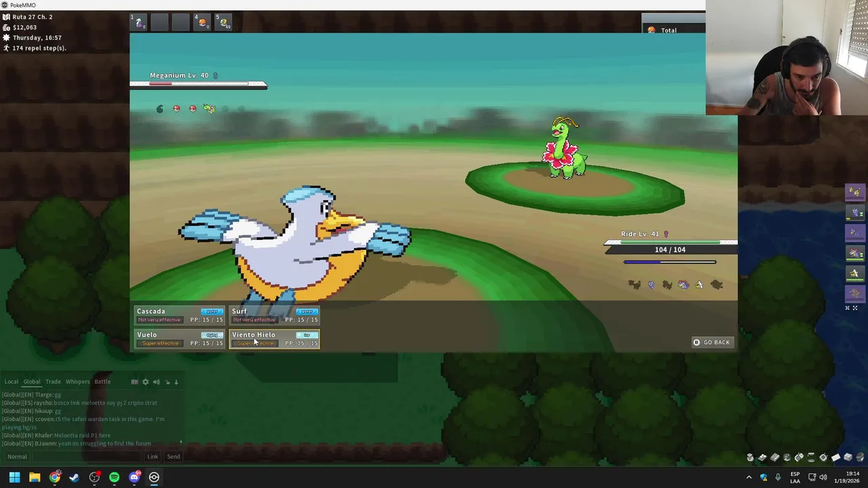Click the GO BACK button

coord(711,342)
